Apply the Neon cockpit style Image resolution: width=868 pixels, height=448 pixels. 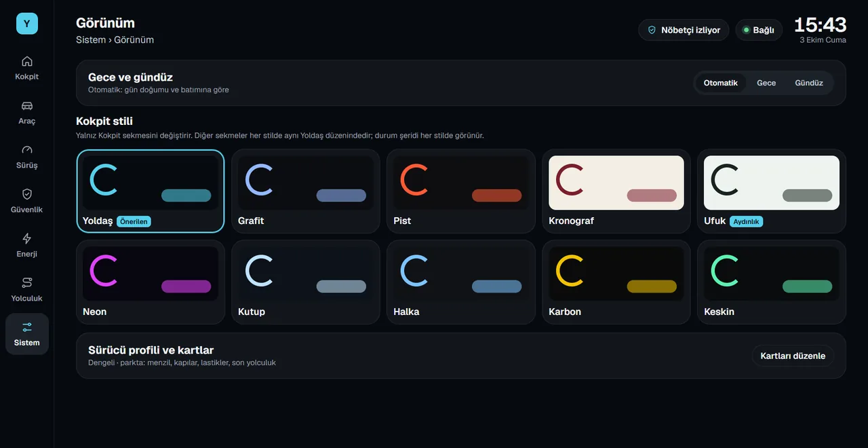151,282
